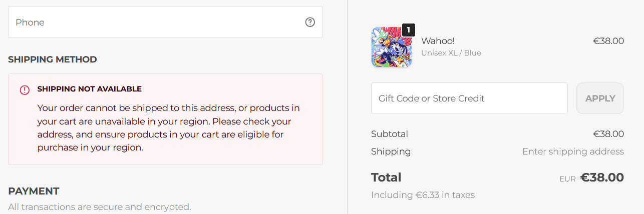This screenshot has width=644, height=214.
Task: Click the red shipping error alert icon
Action: coord(25,89)
